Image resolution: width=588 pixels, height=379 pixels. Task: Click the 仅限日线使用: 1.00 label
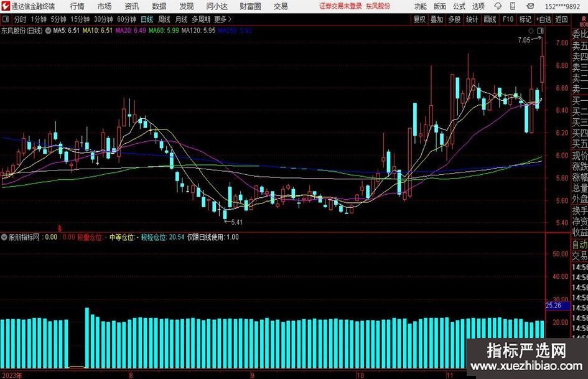click(x=213, y=237)
